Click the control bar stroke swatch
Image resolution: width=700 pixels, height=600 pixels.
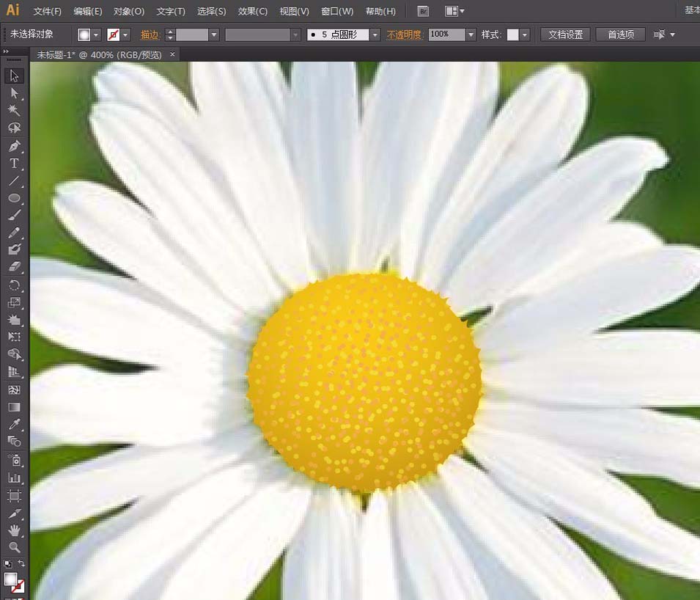tap(114, 34)
